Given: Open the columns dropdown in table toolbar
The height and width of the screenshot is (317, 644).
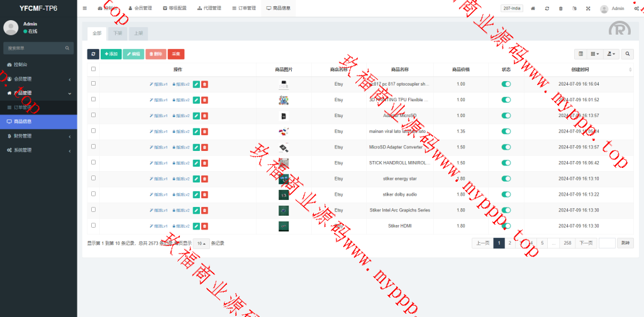Looking at the screenshot, I should [595, 54].
